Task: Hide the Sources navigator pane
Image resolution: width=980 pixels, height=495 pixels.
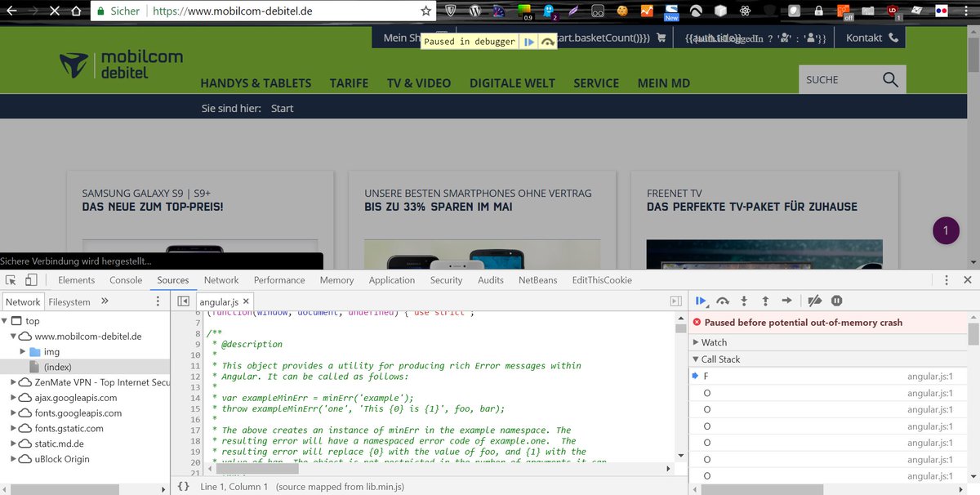Action: (184, 301)
